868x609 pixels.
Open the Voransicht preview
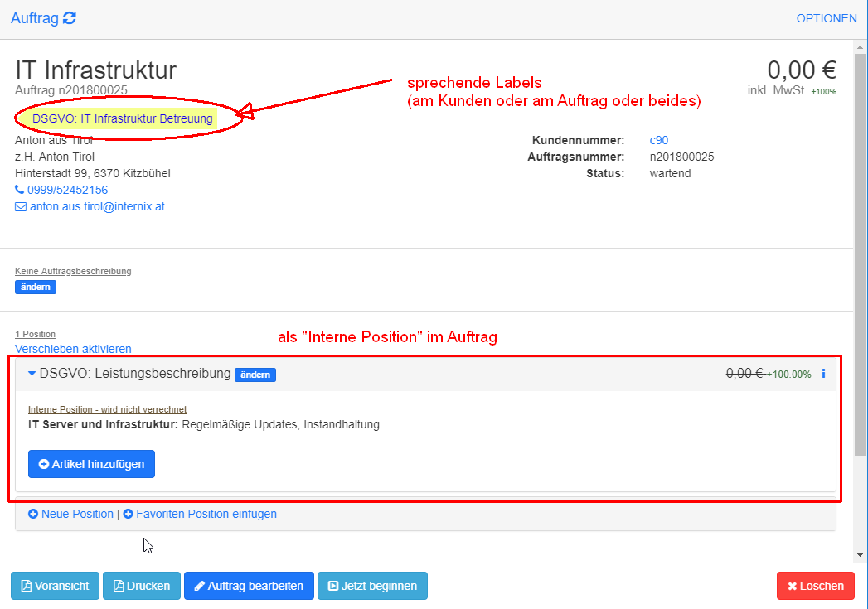point(55,586)
